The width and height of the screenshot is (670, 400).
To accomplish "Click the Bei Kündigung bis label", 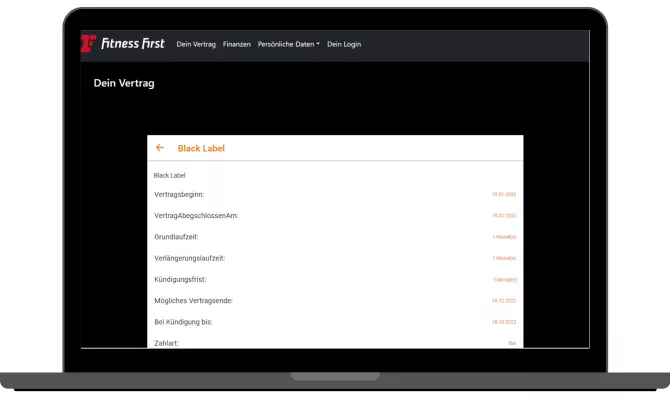I will tap(183, 322).
